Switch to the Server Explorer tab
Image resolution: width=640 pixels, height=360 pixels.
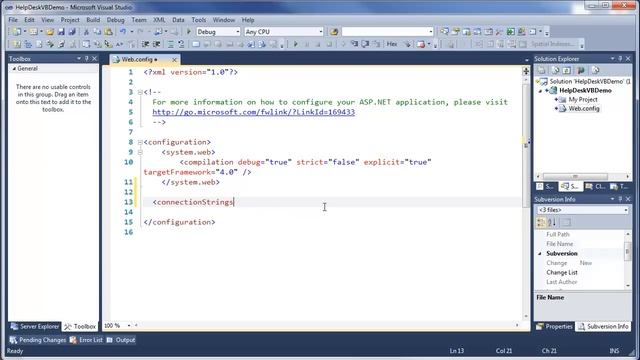[x=35, y=327]
